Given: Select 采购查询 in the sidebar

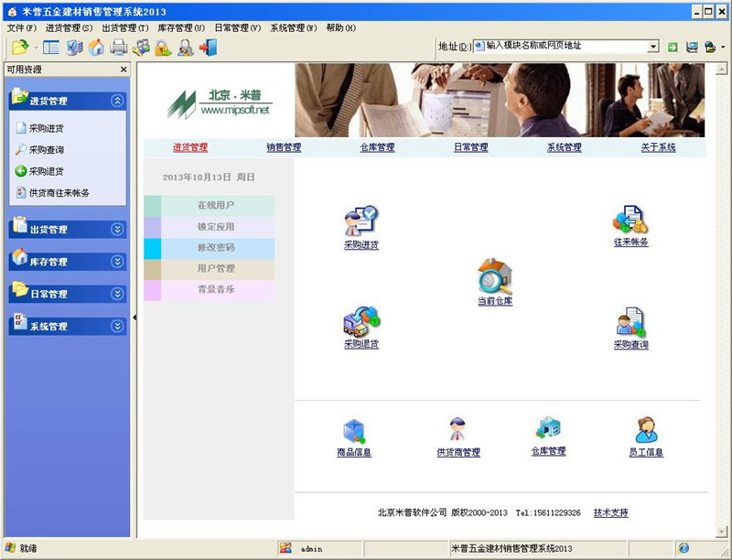Looking at the screenshot, I should (x=40, y=149).
